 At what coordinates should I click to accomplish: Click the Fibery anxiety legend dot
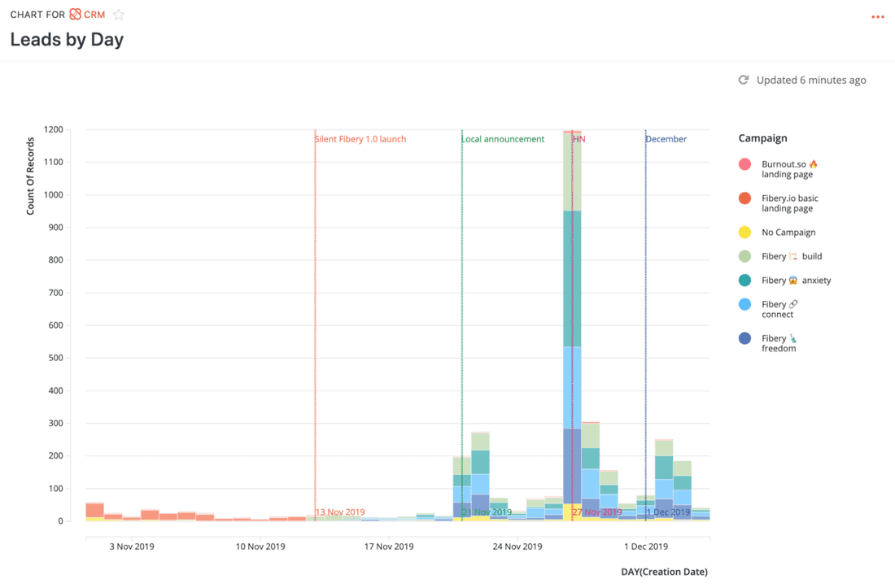click(x=744, y=280)
